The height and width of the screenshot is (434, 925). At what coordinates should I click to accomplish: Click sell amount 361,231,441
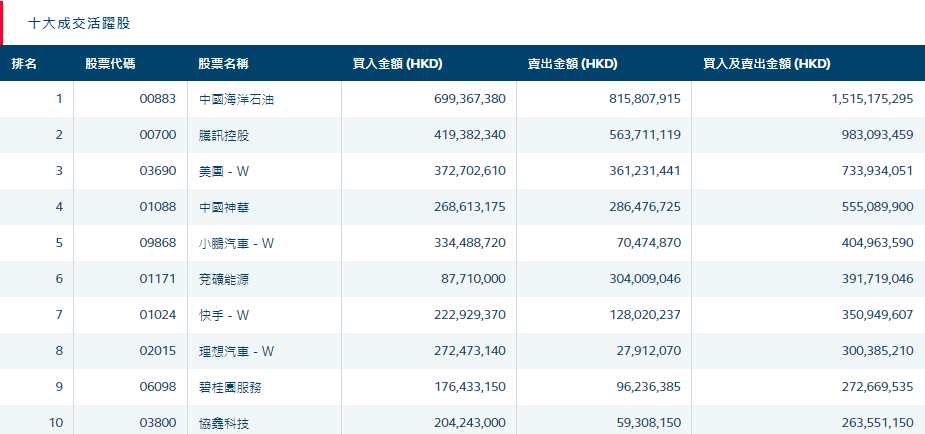click(645, 171)
